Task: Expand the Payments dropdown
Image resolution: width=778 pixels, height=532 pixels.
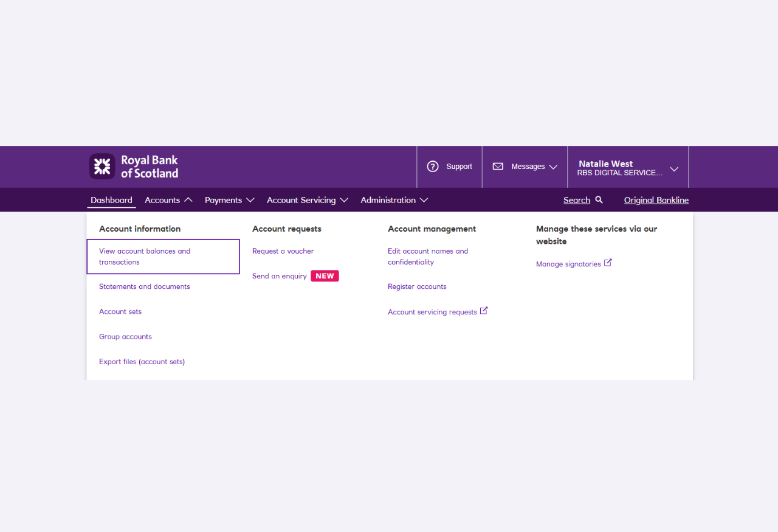Action: point(230,199)
